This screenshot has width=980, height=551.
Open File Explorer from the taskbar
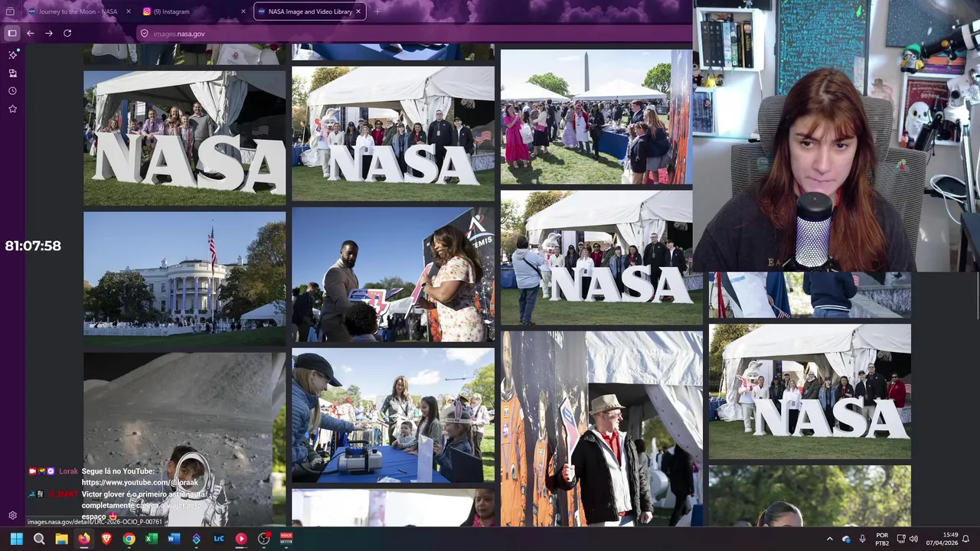coord(61,539)
